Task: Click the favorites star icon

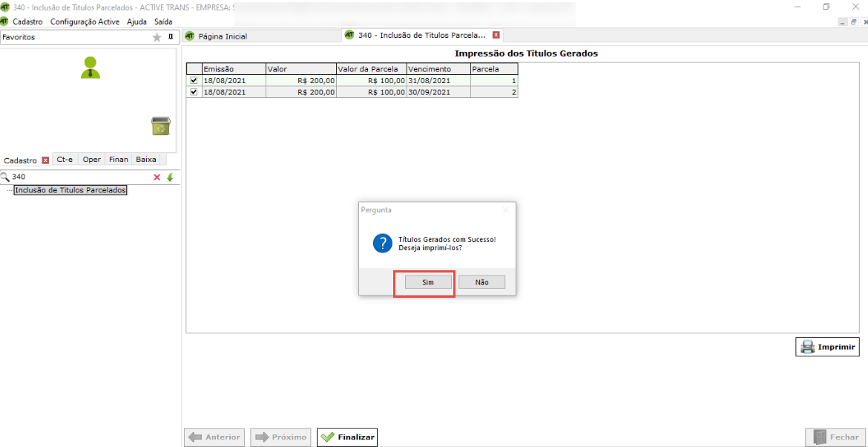Action: pyautogui.click(x=157, y=37)
